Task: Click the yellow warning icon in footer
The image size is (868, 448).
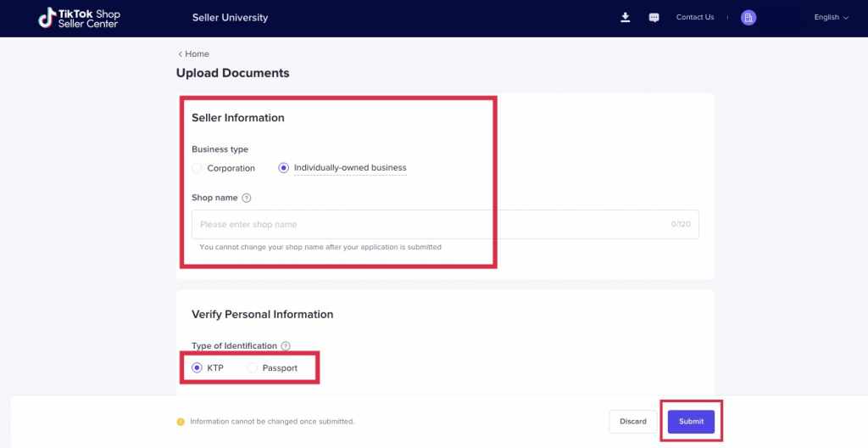Action: (181, 422)
